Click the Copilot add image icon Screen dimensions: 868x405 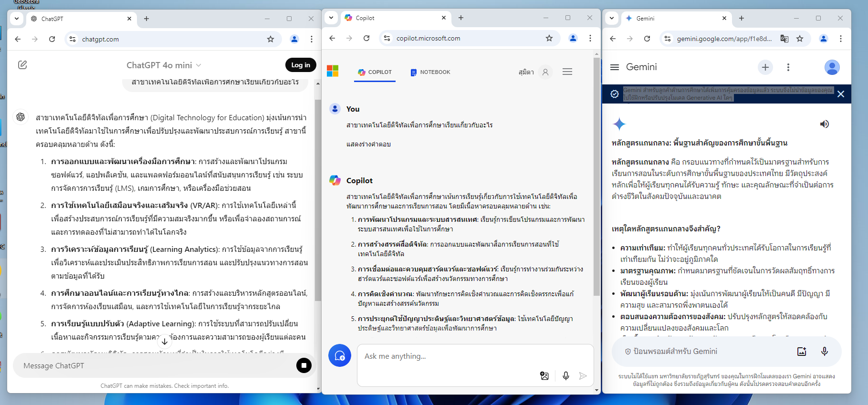544,376
